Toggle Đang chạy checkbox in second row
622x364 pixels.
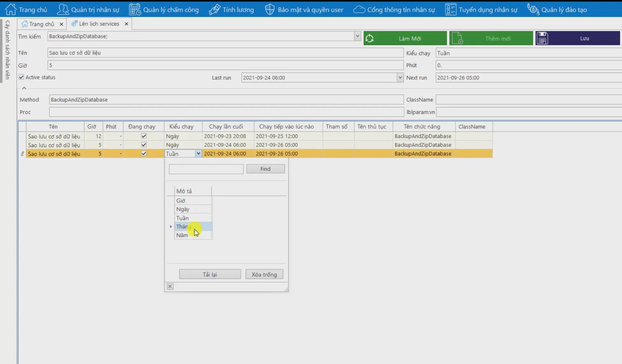[x=144, y=145]
